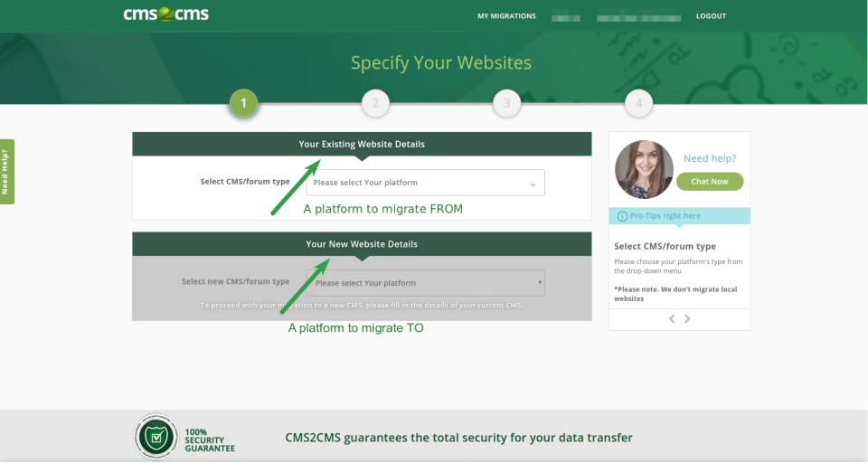Image resolution: width=868 pixels, height=463 pixels.
Task: Click the 100% Security Guarantee badge
Action: (x=184, y=437)
